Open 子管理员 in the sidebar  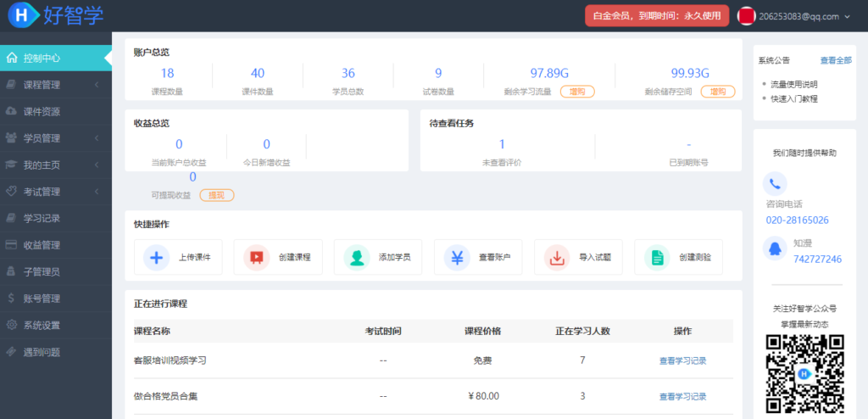[56, 271]
